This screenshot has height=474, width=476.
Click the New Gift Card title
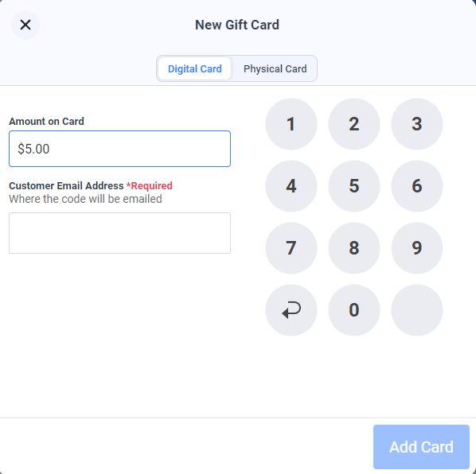[237, 25]
